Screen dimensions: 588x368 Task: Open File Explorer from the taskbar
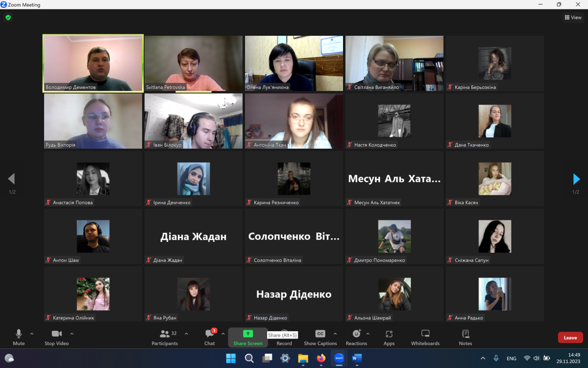pos(303,358)
